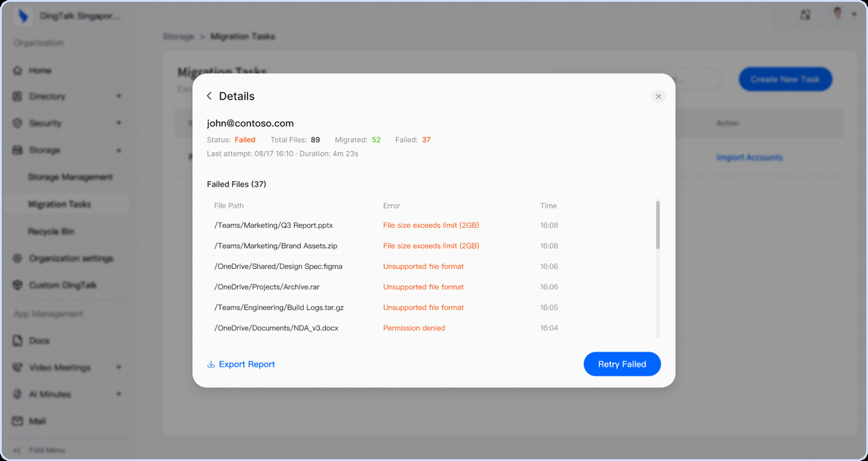The height and width of the screenshot is (461, 868).
Task: Click the Organization settings icon
Action: click(18, 259)
